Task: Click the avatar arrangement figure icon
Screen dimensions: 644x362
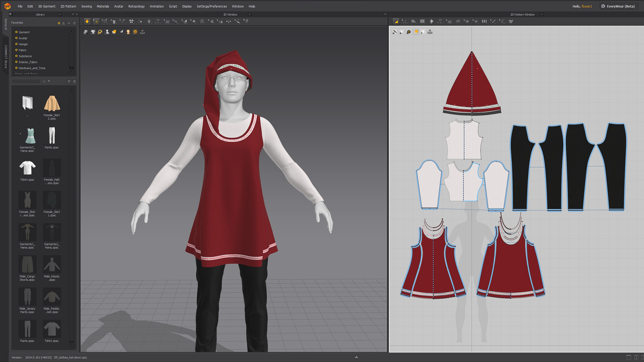Action: tap(149, 21)
